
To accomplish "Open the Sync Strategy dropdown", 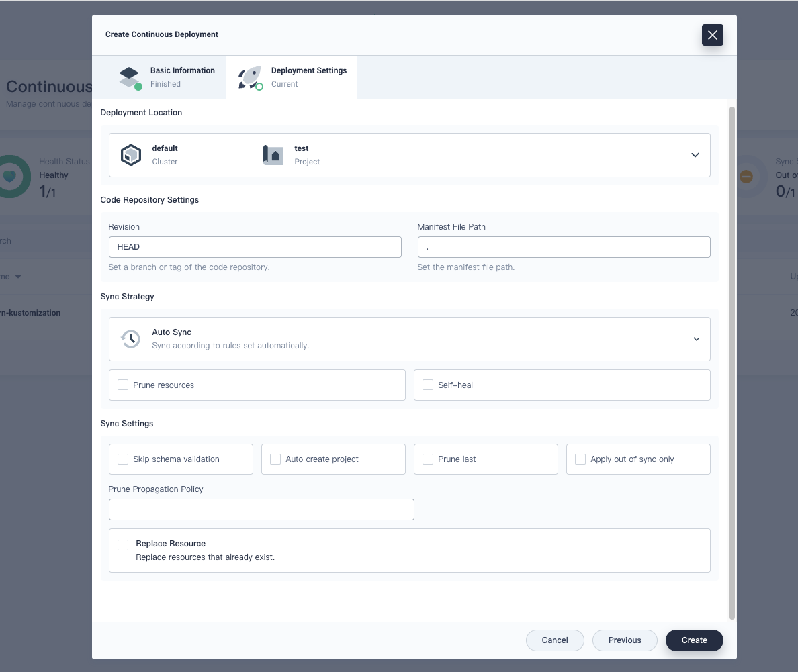I will pos(695,338).
